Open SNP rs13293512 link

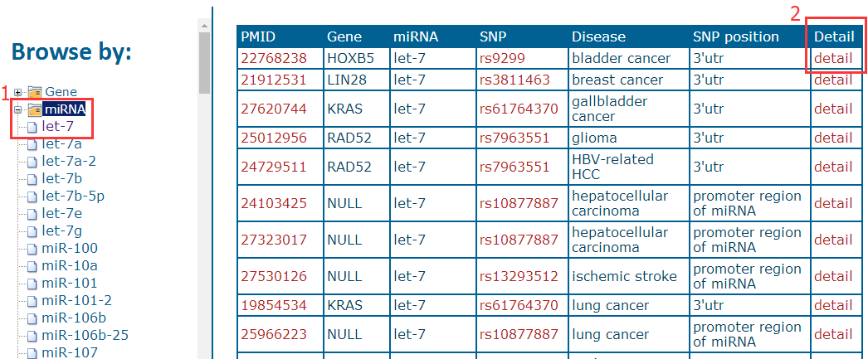(x=519, y=276)
